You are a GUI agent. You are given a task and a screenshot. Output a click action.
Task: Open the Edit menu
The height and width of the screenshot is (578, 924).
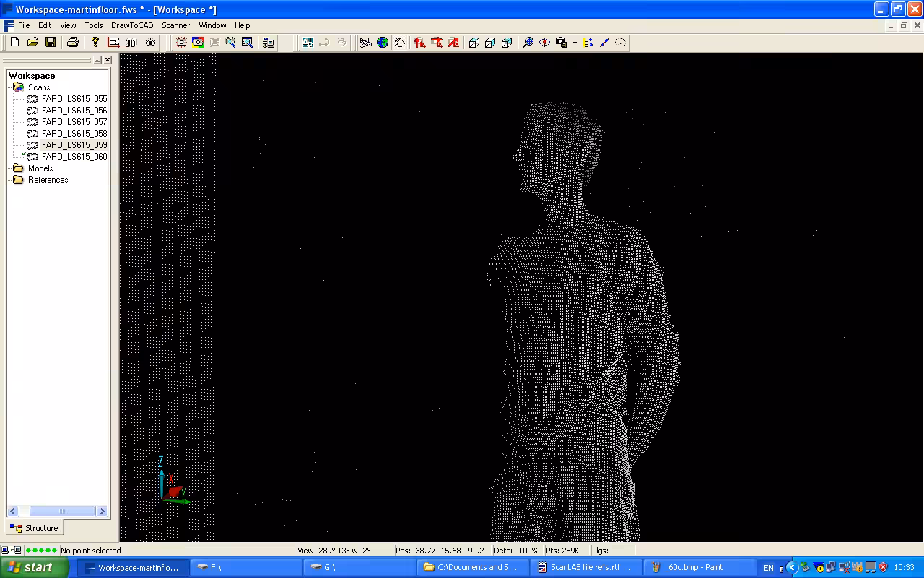click(45, 25)
